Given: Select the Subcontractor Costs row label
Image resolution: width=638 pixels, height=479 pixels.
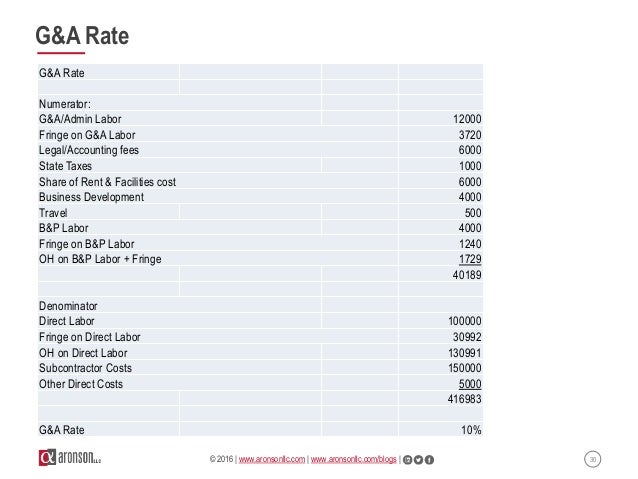Looking at the screenshot, I should pyautogui.click(x=85, y=368).
